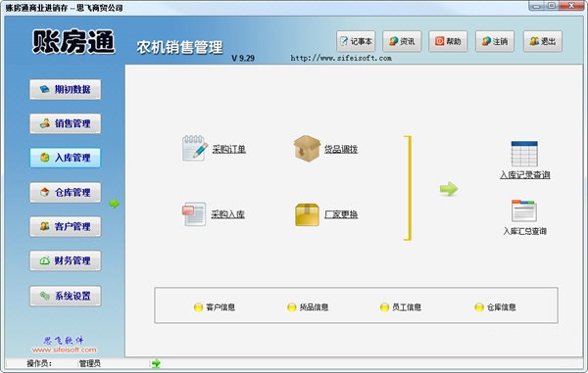Click the 思飞软件 brand text

point(64,340)
